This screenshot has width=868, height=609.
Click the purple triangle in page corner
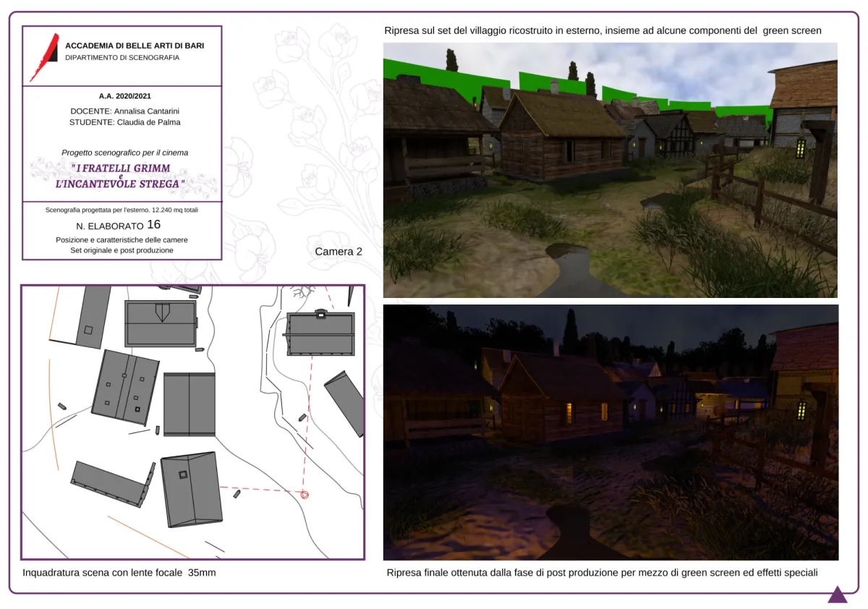click(x=837, y=595)
